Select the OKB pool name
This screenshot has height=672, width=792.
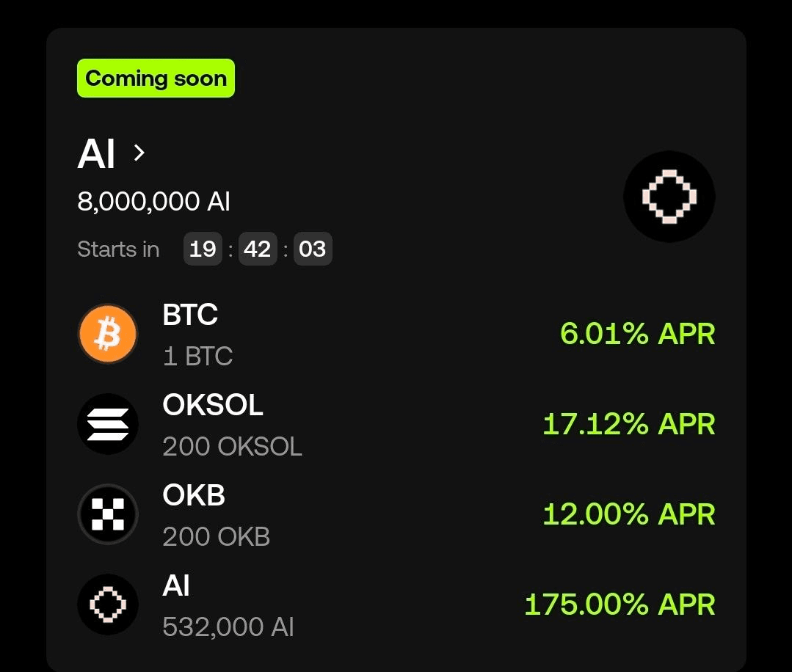pos(194,494)
